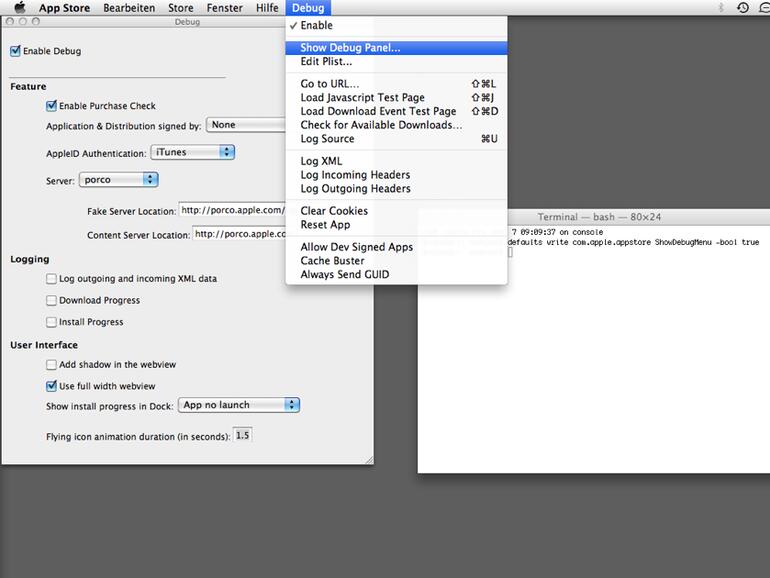
Task: Open the signed by None dropdown
Action: click(246, 125)
